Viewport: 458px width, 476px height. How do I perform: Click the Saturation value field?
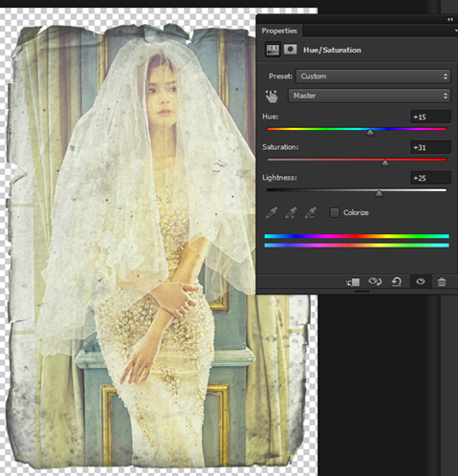(x=431, y=147)
